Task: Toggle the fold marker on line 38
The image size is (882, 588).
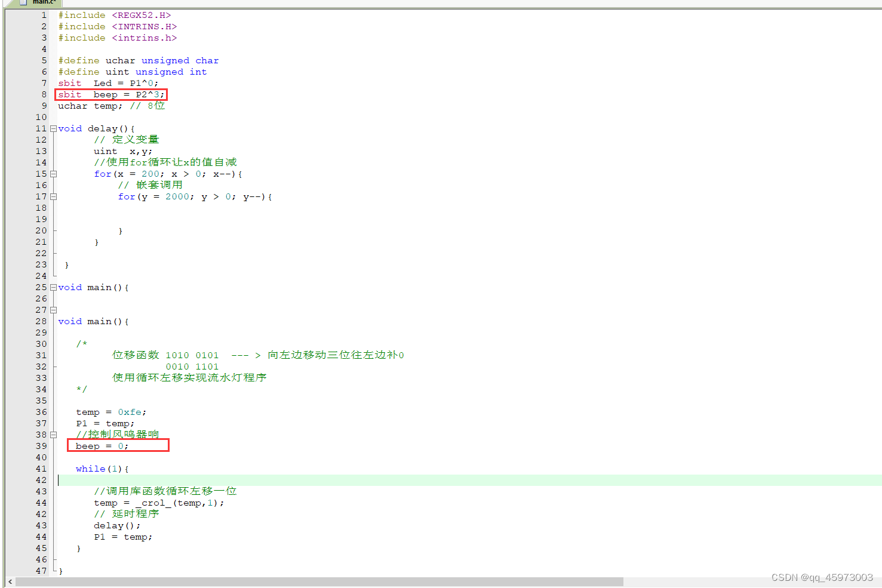Action: (x=53, y=435)
